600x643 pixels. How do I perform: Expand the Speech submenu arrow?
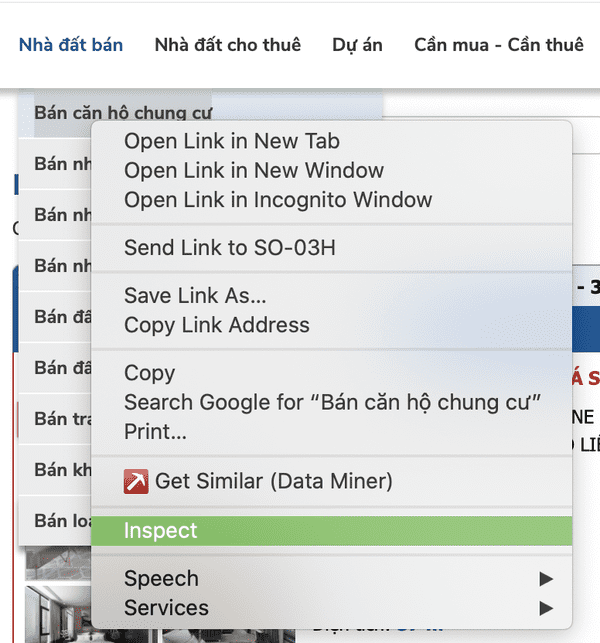coord(546,579)
